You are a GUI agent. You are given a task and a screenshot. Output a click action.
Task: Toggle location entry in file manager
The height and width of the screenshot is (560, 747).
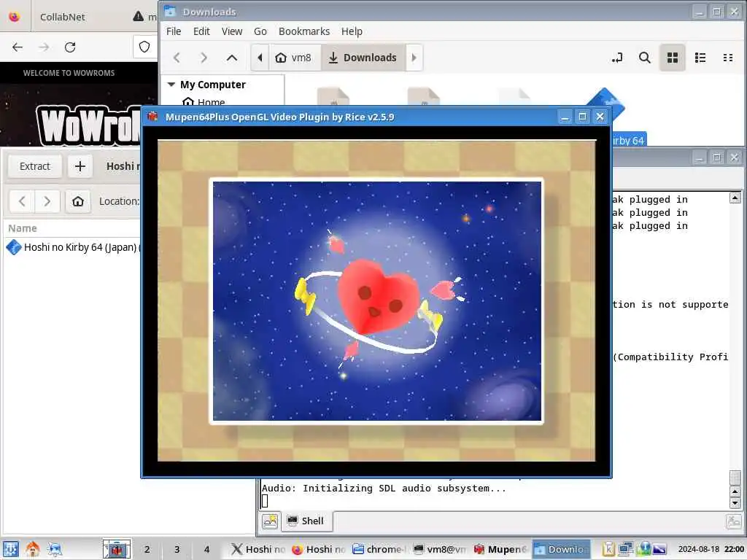coord(617,58)
